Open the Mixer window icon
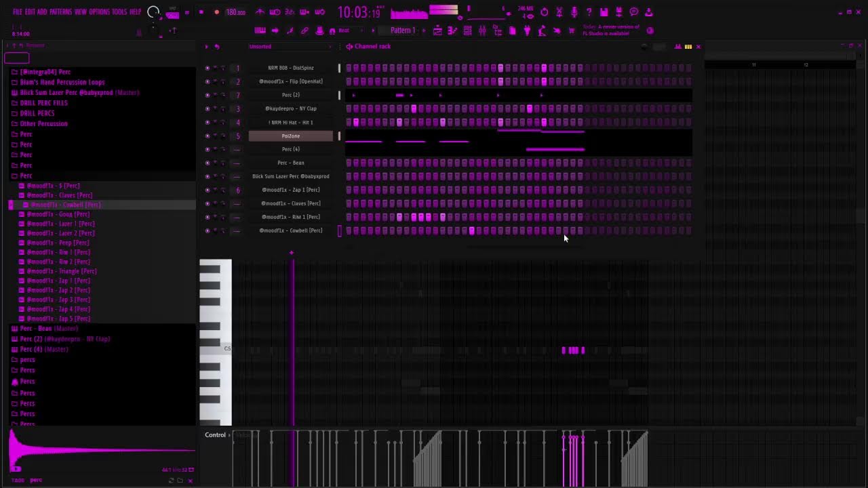The height and width of the screenshot is (488, 868). coord(482,30)
